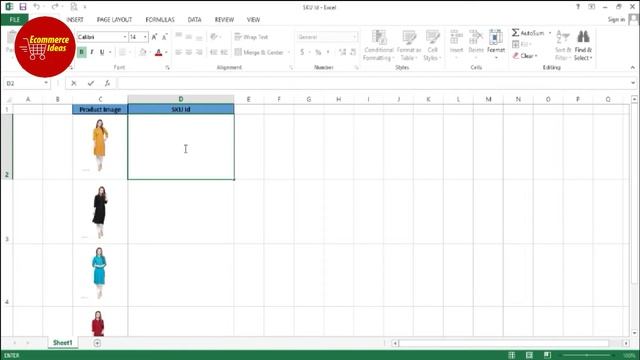Decrease font size with smaller A icon
Viewport: 640px width, 360px height.
(164, 37)
